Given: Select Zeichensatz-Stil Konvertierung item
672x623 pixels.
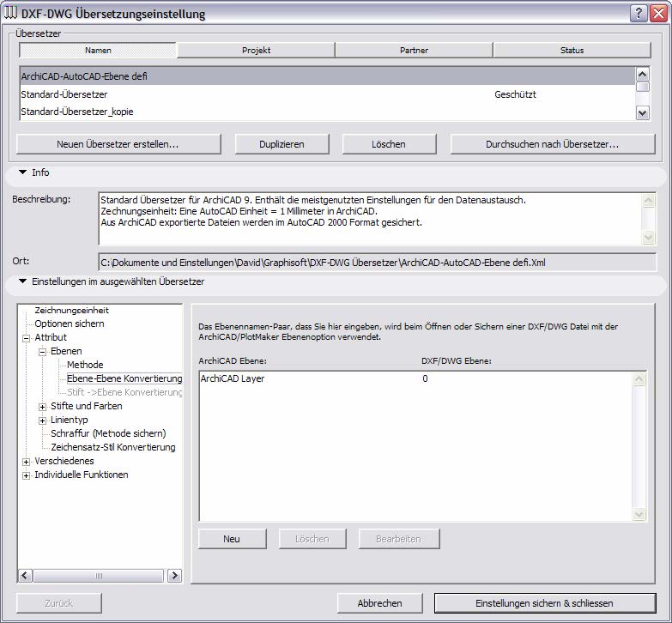Looking at the screenshot, I should pyautogui.click(x=113, y=447).
